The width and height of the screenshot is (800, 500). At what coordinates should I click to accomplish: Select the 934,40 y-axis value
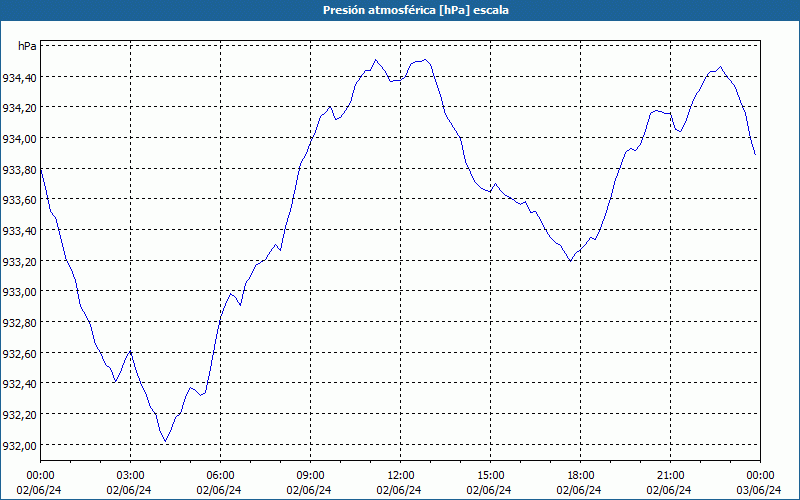tap(19, 78)
